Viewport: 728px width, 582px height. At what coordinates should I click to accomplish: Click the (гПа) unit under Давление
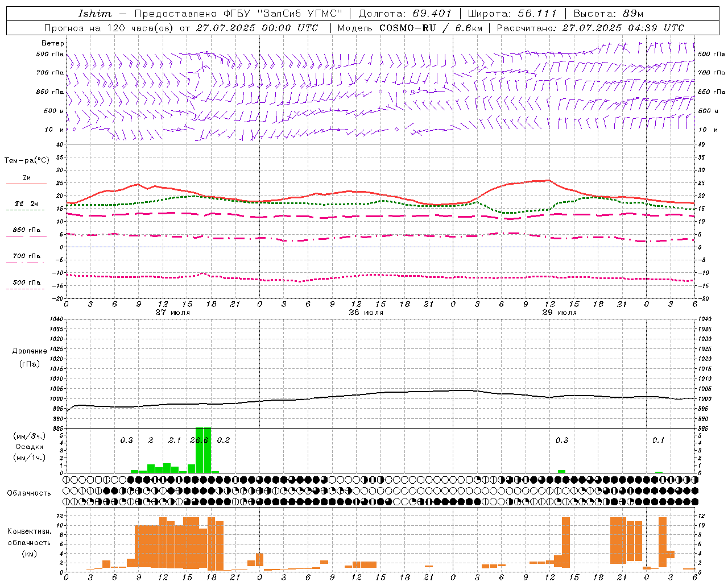[30, 364]
